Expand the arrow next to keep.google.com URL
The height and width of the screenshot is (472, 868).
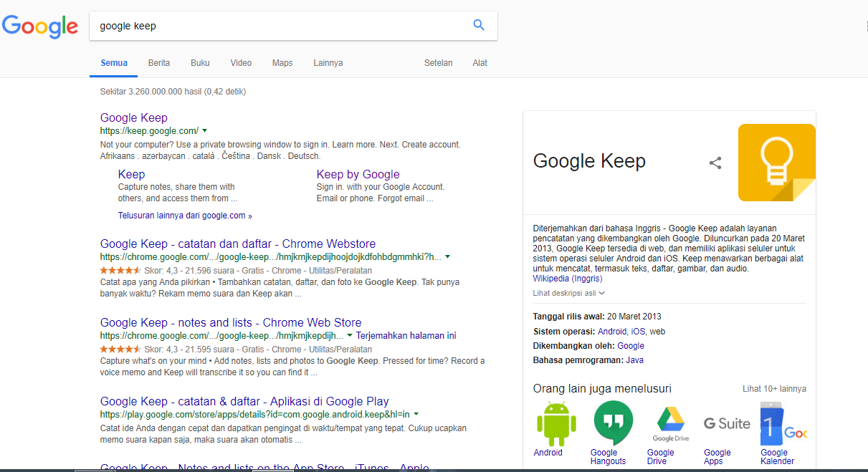205,130
